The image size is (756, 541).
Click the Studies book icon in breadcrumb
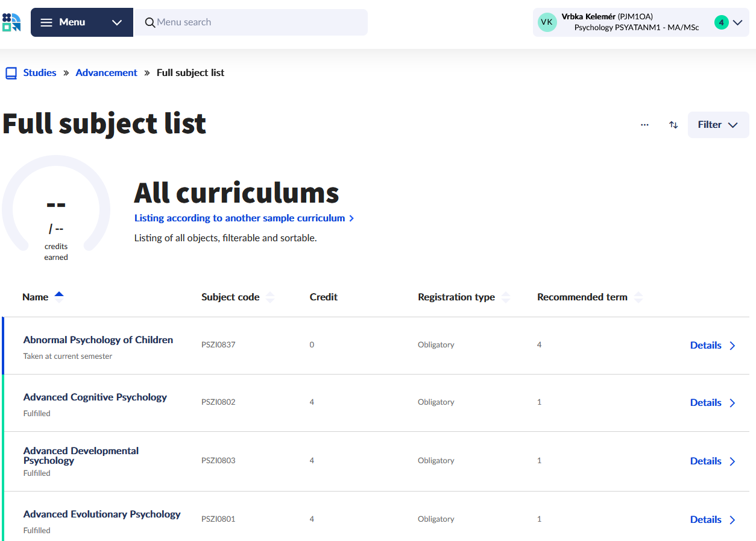pyautogui.click(x=11, y=73)
